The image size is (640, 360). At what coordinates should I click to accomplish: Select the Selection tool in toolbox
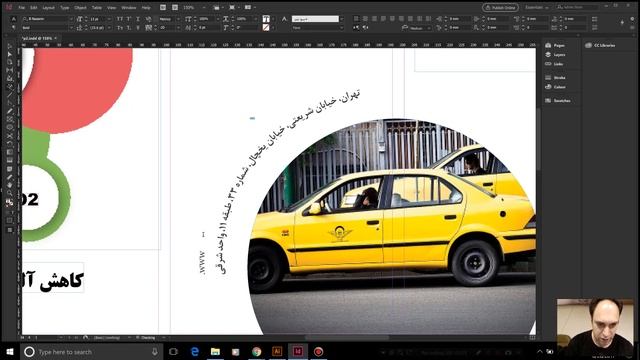pyautogui.click(x=10, y=46)
